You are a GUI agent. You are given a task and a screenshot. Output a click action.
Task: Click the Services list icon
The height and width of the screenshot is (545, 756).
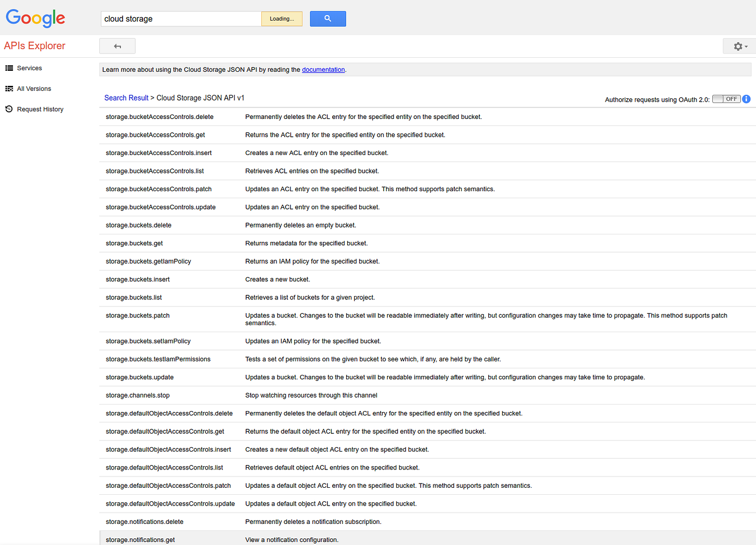9,68
